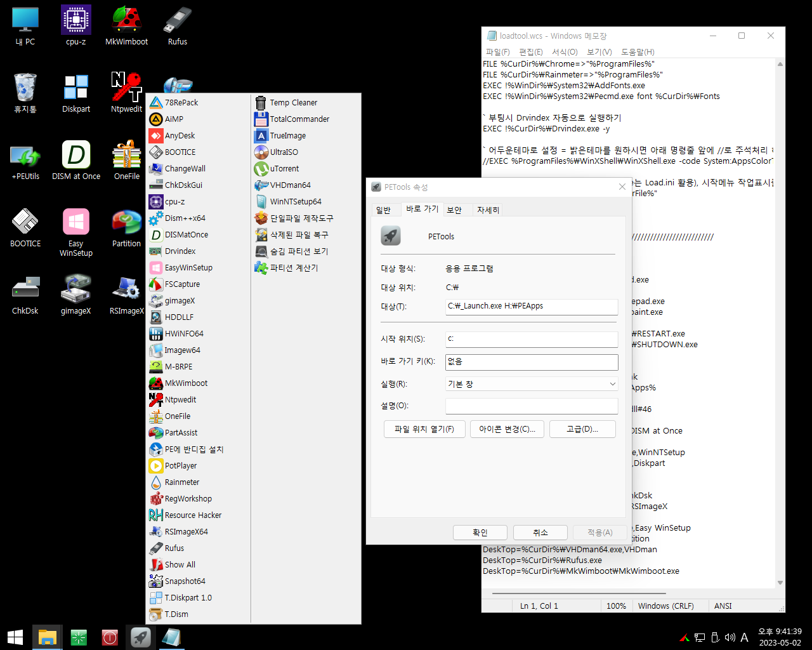Launch 파티션 계산기 from the PETools menu

pyautogui.click(x=306, y=267)
